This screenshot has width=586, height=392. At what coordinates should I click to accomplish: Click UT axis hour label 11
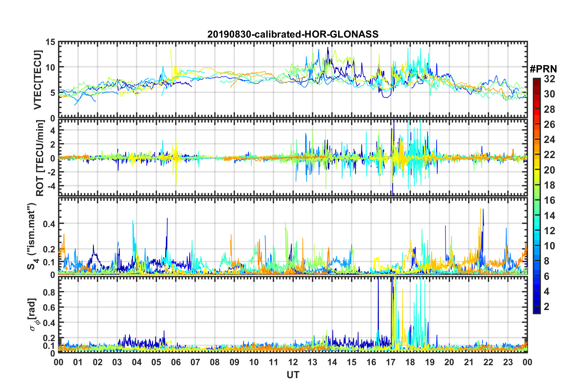tap(273, 362)
